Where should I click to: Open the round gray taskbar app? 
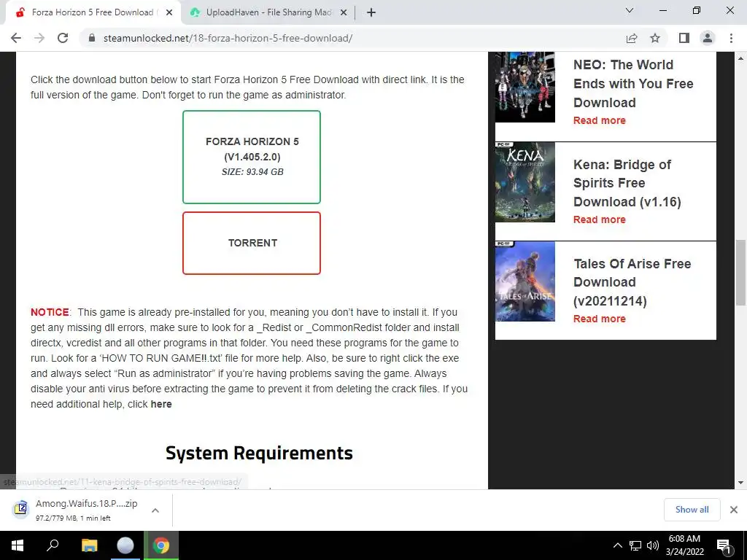(125, 545)
